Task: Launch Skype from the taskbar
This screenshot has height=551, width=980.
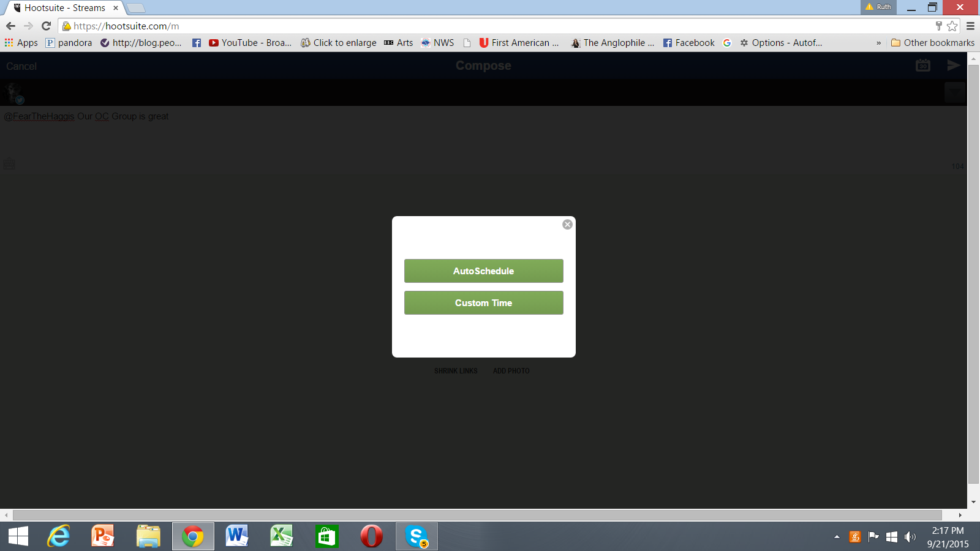Action: click(417, 536)
